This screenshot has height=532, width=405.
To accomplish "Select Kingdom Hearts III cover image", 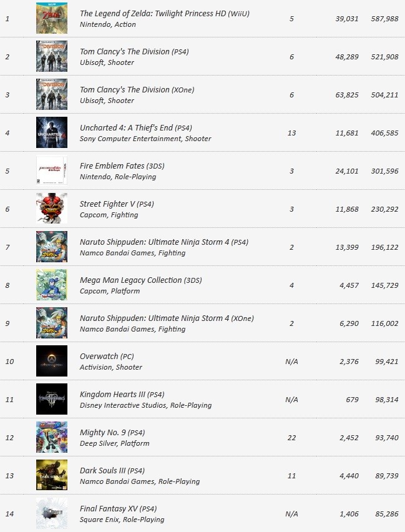I will (52, 399).
